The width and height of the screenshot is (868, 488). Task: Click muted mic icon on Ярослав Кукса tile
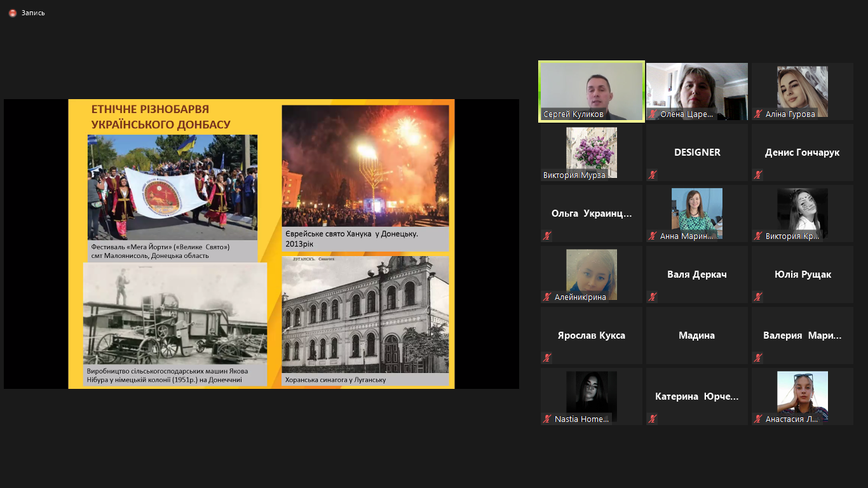coord(547,358)
